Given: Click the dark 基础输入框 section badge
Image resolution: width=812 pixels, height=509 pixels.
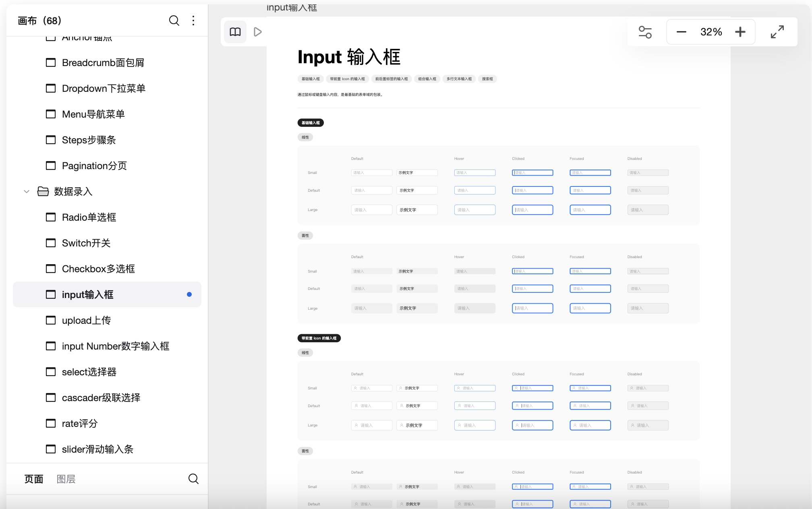Looking at the screenshot, I should (x=311, y=123).
